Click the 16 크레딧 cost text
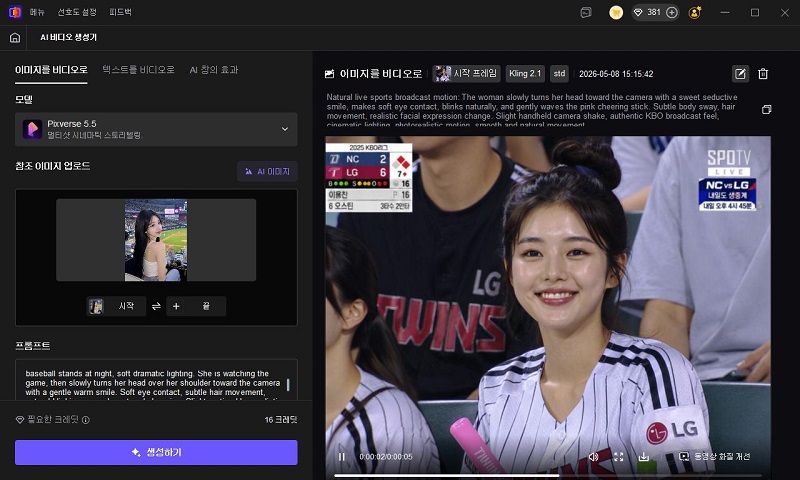 pyautogui.click(x=281, y=420)
